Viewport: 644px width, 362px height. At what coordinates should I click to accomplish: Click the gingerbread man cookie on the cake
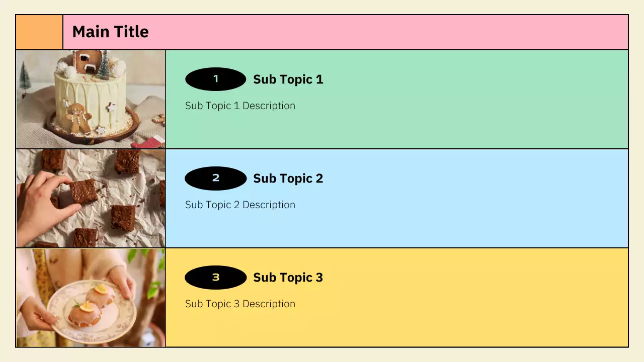[x=79, y=118]
